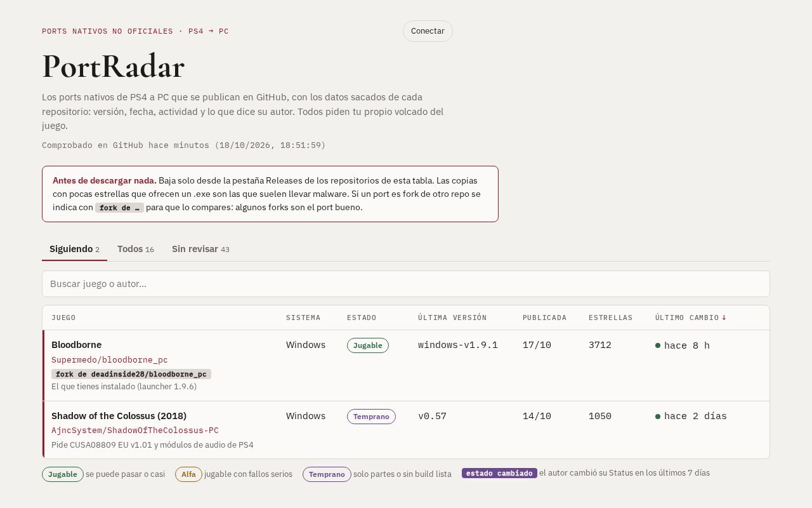The image size is (812, 508).
Task: Open the Supermedo/bloodborne_pc repository link
Action: click(x=110, y=359)
